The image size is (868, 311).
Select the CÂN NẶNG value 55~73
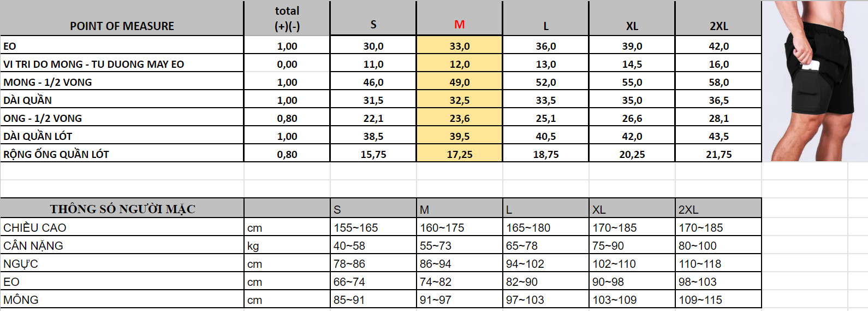(x=459, y=245)
